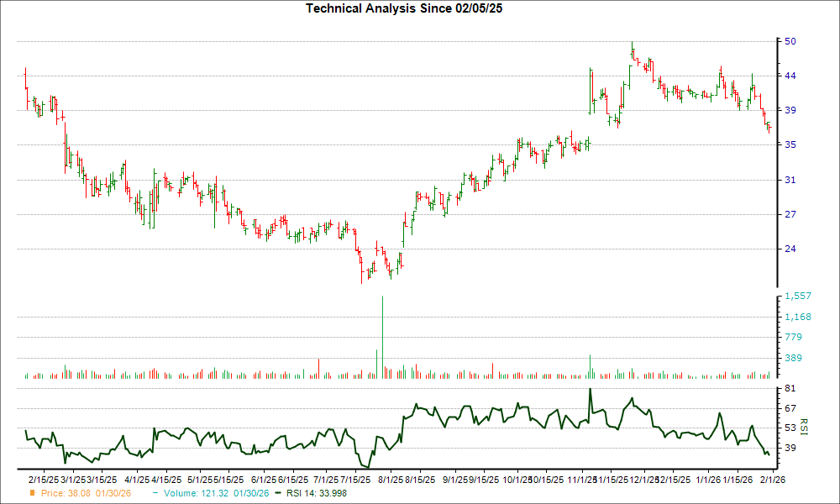Select the chart title 'Technical Analysis Since 02/05/25'
This screenshot has height=504, width=840.
coord(404,8)
